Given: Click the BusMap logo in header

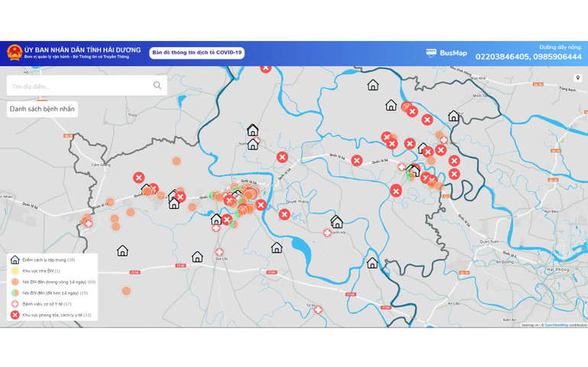Looking at the screenshot, I should coord(447,53).
